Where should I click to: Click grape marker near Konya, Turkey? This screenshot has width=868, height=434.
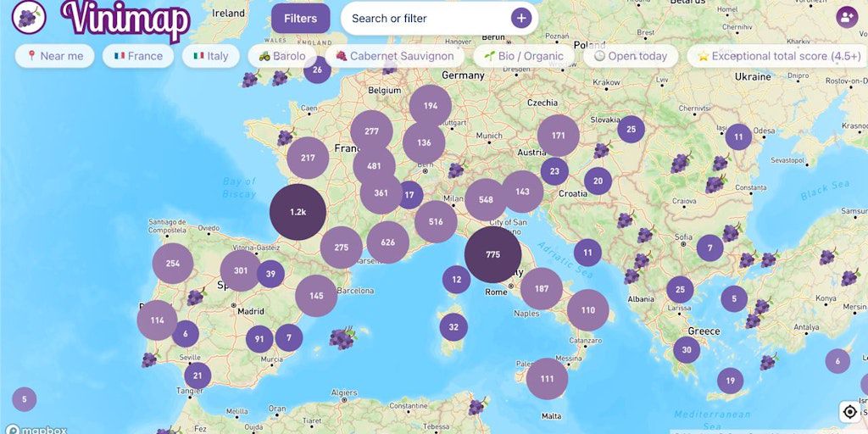point(849,277)
